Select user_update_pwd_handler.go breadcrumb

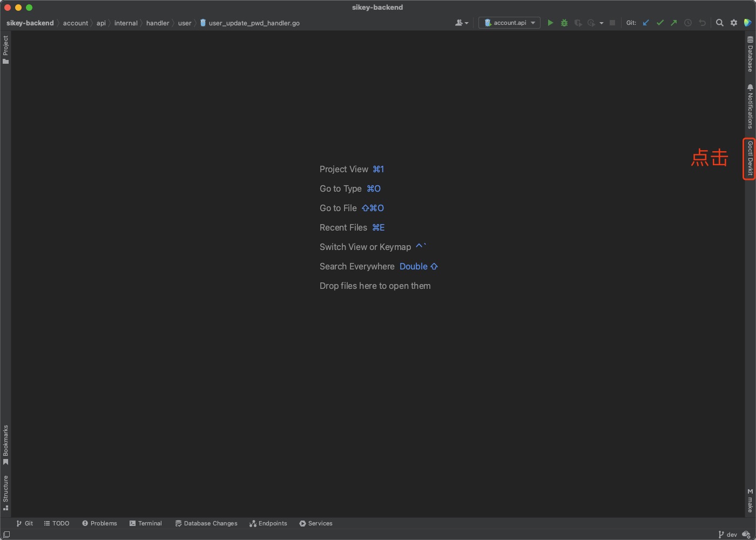[x=250, y=23]
